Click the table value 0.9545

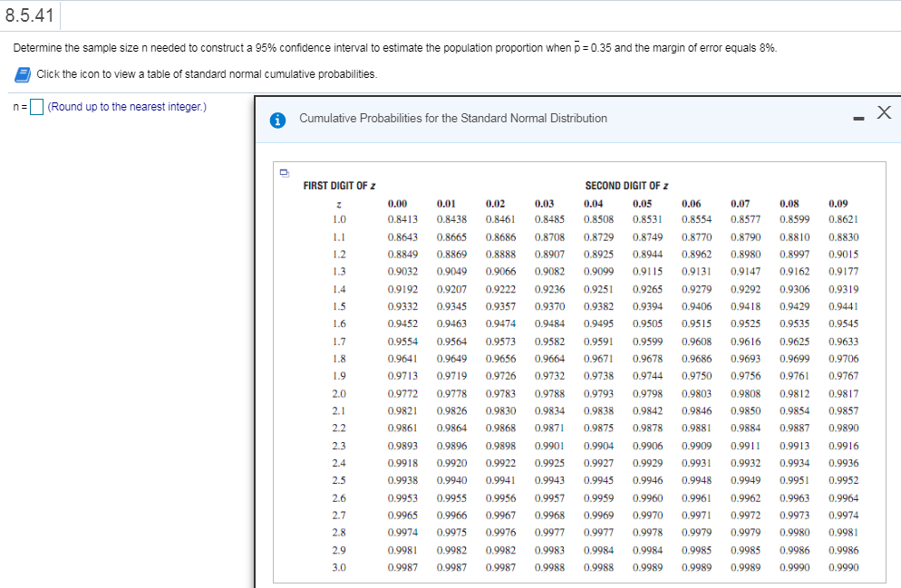[x=843, y=323]
